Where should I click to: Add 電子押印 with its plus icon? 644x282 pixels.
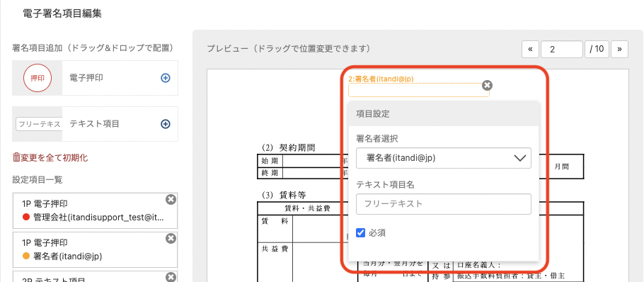tap(166, 78)
